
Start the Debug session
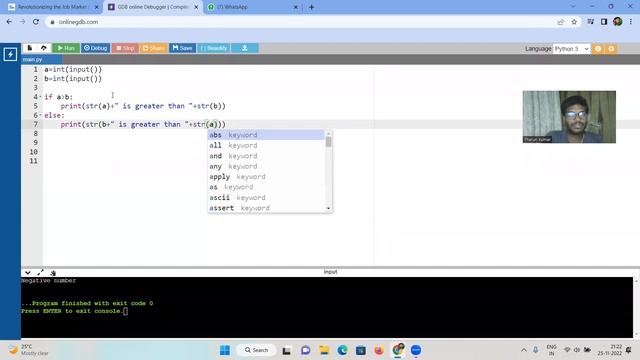pyautogui.click(x=96, y=48)
